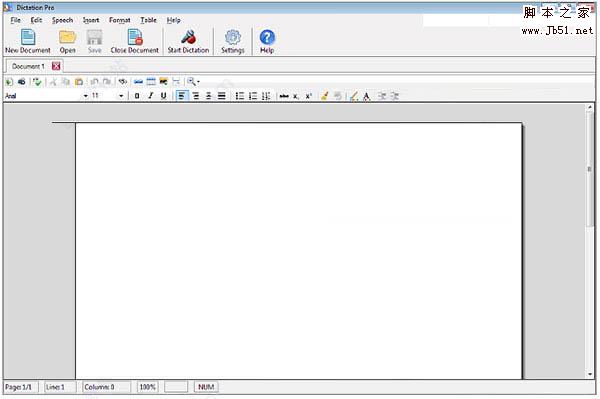This screenshot has height=399, width=600.
Task: Switch to the Document 1 tab
Action: tap(28, 66)
